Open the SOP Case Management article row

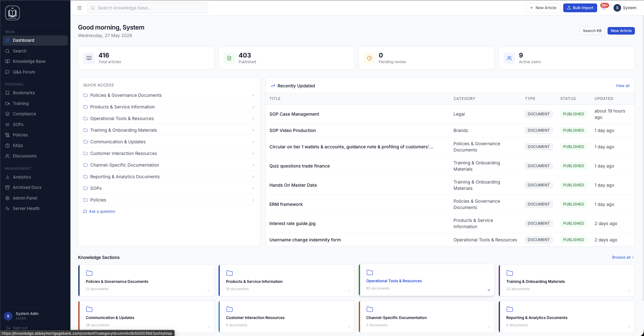(x=450, y=114)
